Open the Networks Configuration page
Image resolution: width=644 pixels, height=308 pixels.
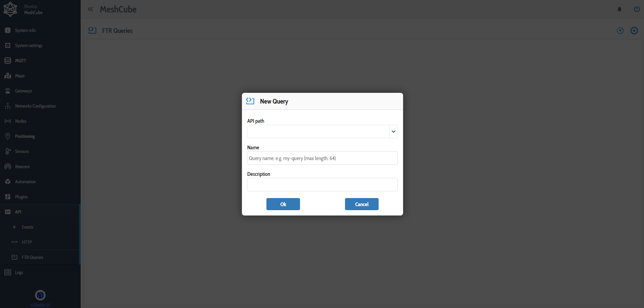point(35,106)
